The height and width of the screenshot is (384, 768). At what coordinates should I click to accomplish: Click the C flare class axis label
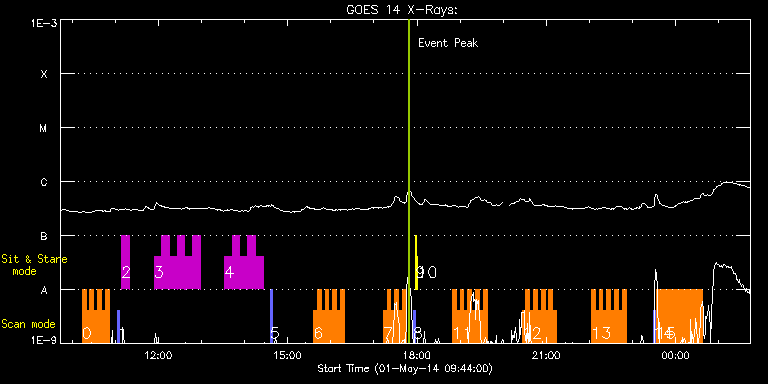pyautogui.click(x=44, y=182)
